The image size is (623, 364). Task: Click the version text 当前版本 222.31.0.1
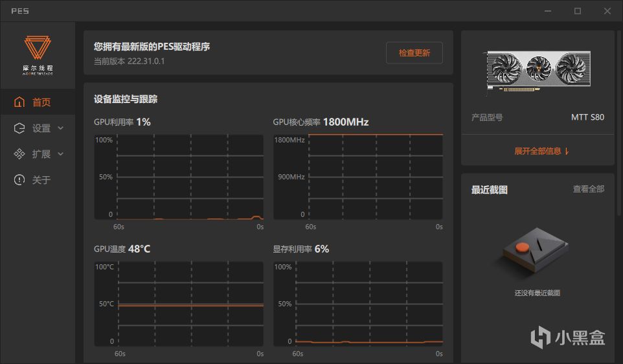pos(129,61)
